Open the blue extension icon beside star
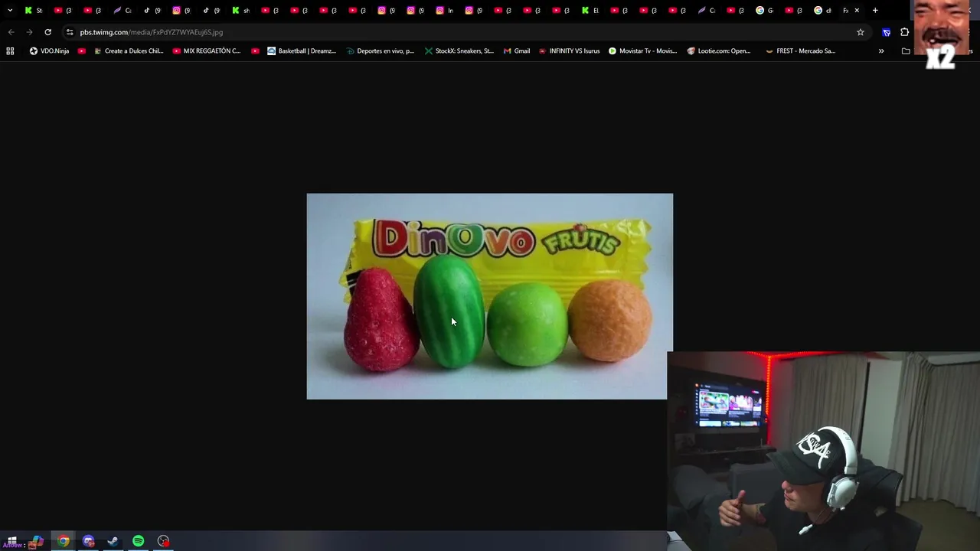Image resolution: width=980 pixels, height=551 pixels. coord(887,32)
